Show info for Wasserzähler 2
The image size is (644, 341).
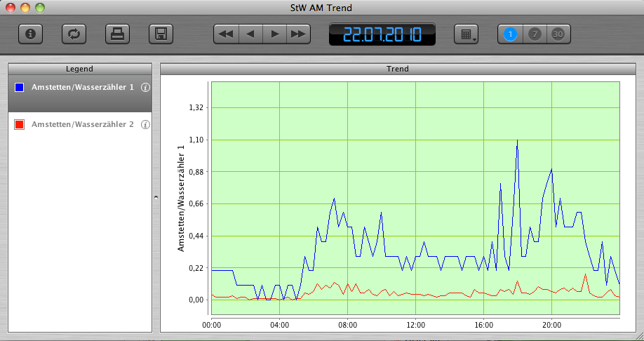(145, 124)
